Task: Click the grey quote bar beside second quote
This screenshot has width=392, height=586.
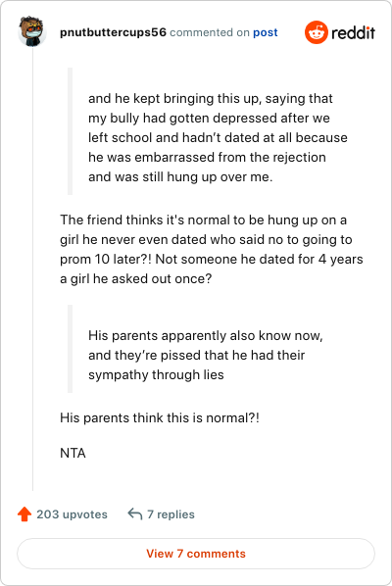Action: (70, 349)
